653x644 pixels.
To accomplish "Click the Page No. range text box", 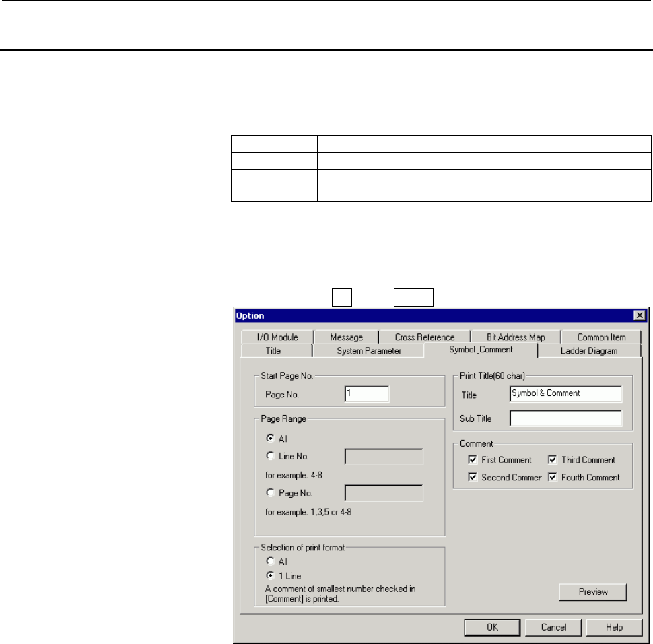I will [384, 493].
